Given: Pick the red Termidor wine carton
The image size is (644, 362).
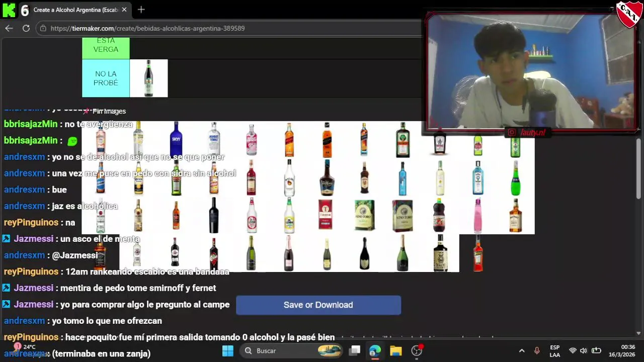Looking at the screenshot, I should click(x=326, y=215).
